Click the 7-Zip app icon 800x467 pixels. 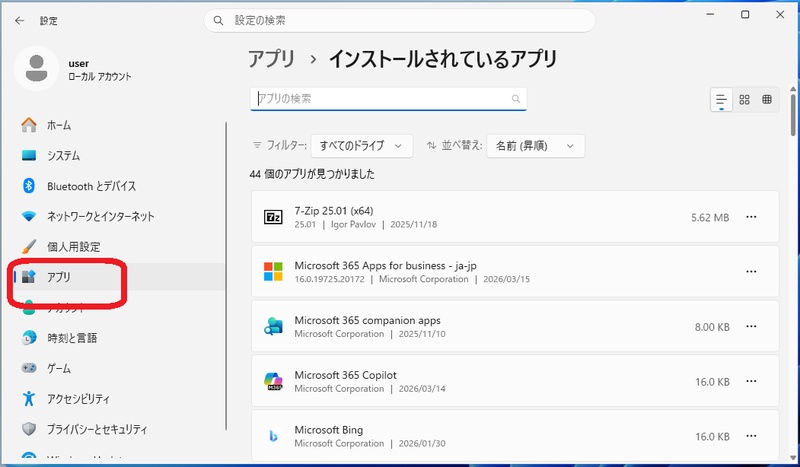pos(273,217)
